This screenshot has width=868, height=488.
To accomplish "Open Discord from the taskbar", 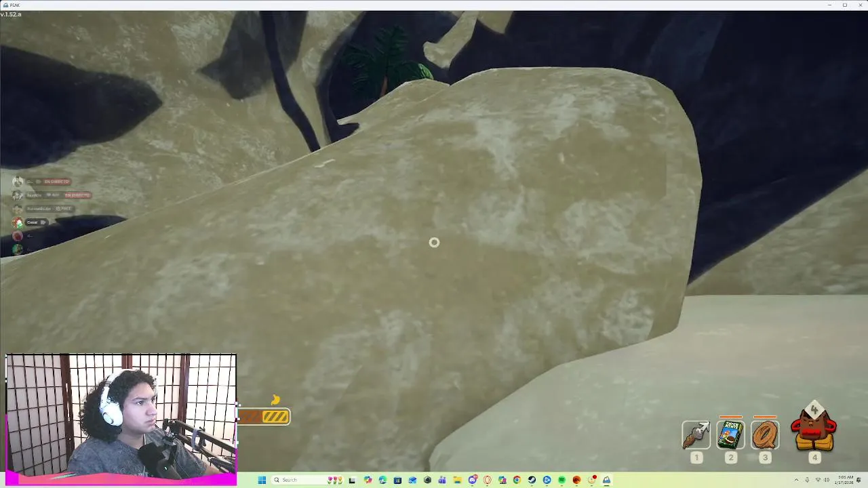I will (x=473, y=480).
